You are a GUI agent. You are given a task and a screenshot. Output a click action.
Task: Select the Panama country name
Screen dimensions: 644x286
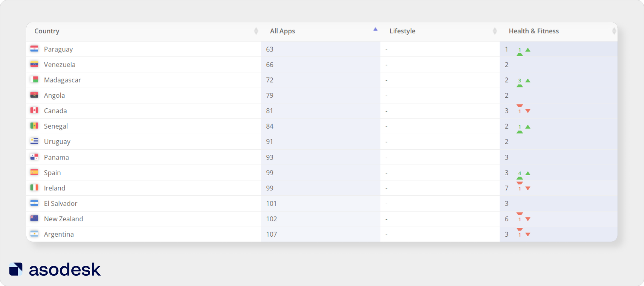56,157
